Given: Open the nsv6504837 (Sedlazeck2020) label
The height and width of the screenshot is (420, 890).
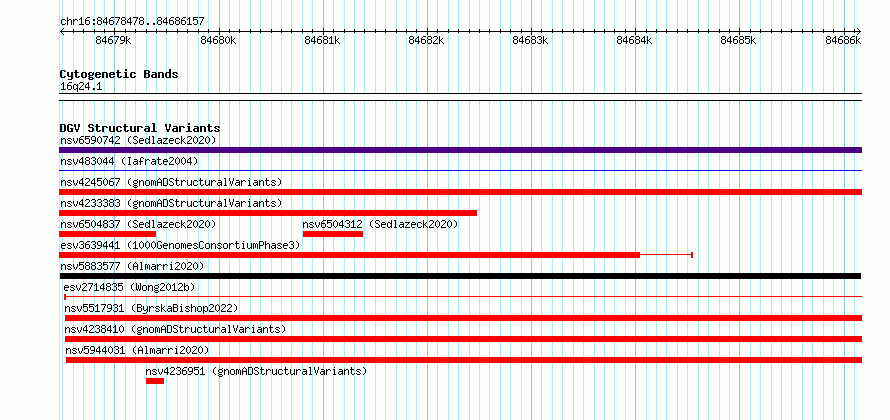Looking at the screenshot, I should [x=138, y=224].
